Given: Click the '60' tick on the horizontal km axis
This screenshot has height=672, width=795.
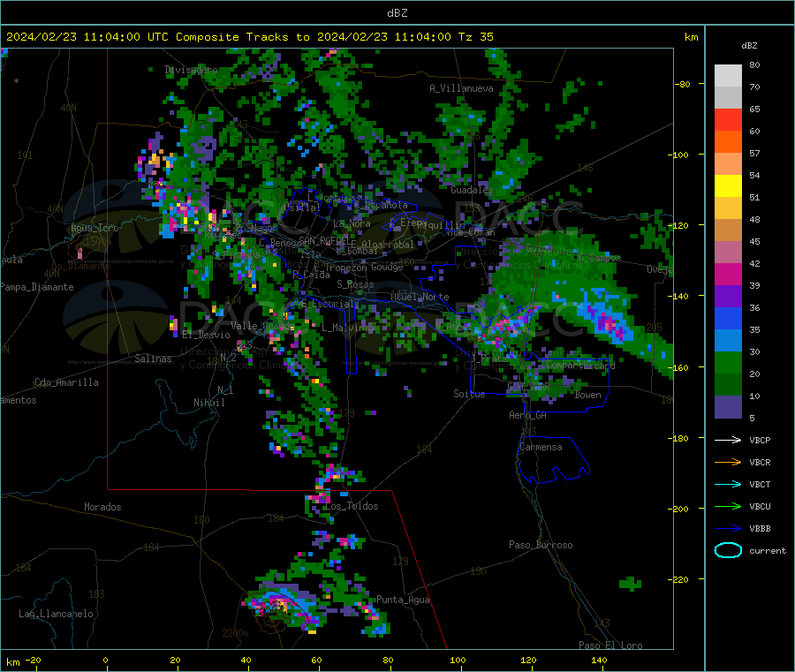Looking at the screenshot, I should 316,660.
